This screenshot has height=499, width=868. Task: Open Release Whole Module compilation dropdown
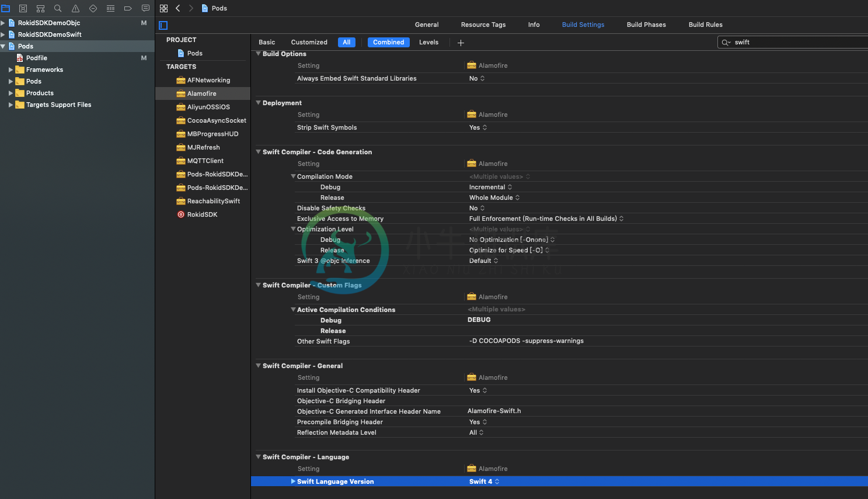[494, 197]
